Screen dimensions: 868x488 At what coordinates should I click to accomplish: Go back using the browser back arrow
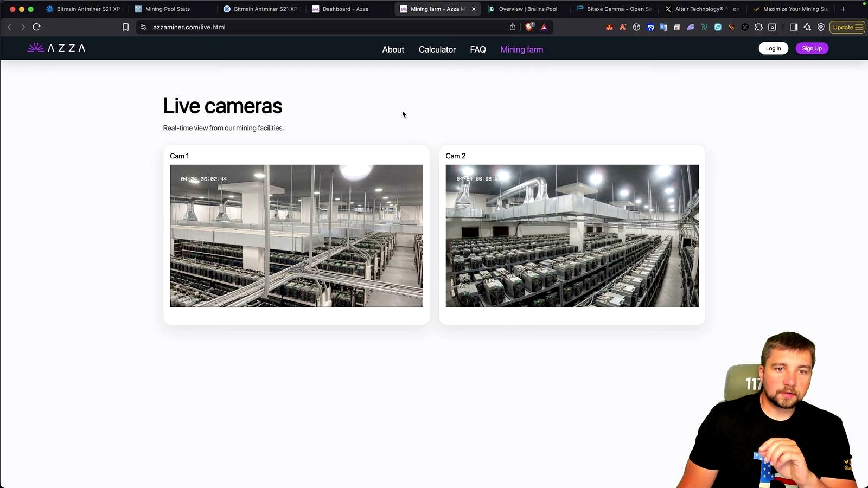[x=10, y=27]
